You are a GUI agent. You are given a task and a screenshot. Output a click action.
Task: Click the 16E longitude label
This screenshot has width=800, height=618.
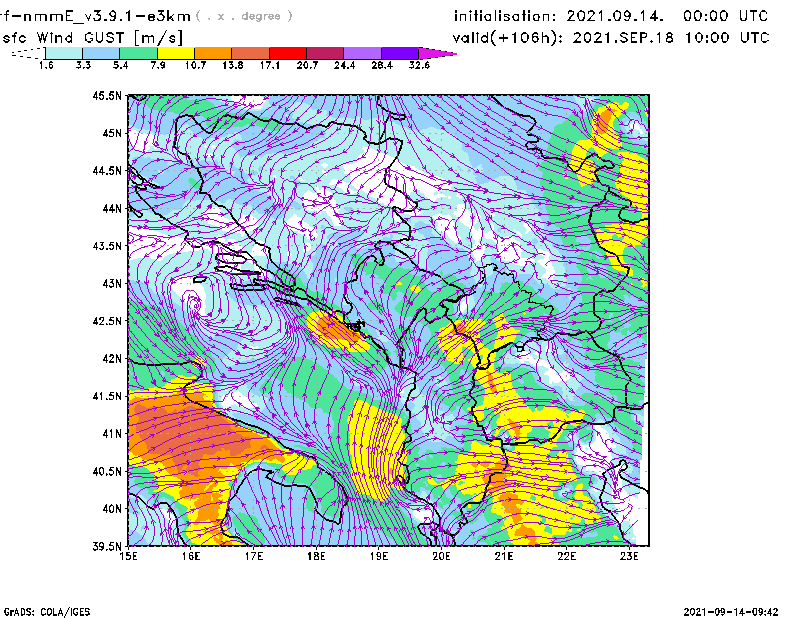(x=191, y=556)
